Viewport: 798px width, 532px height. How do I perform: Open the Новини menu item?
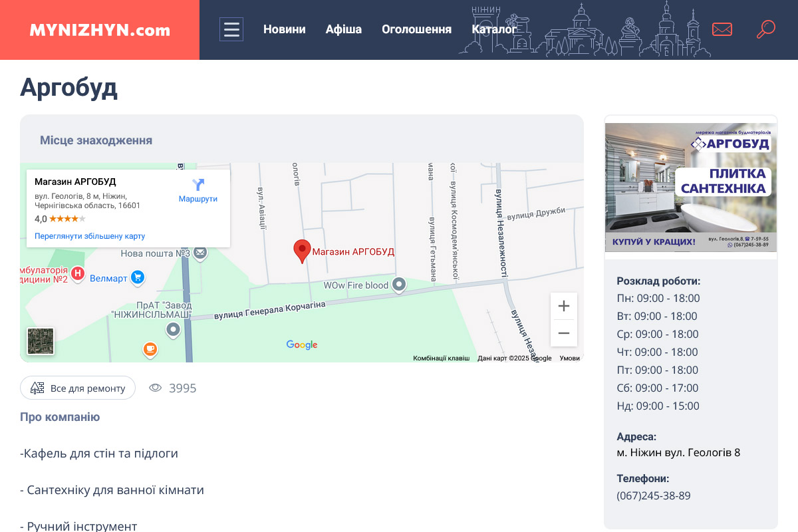284,29
